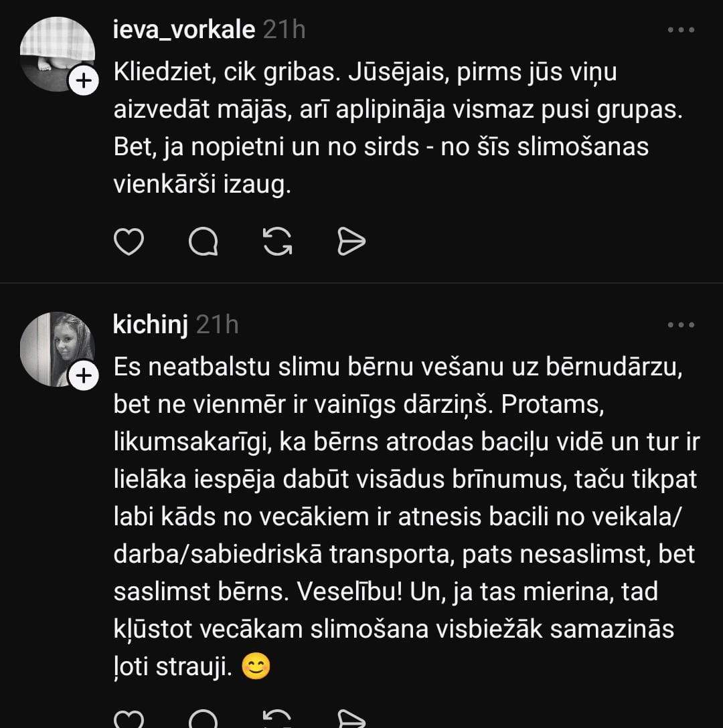Share kichinj's post via paper plane
Viewport: 723px width, 728px height.
coord(351,719)
